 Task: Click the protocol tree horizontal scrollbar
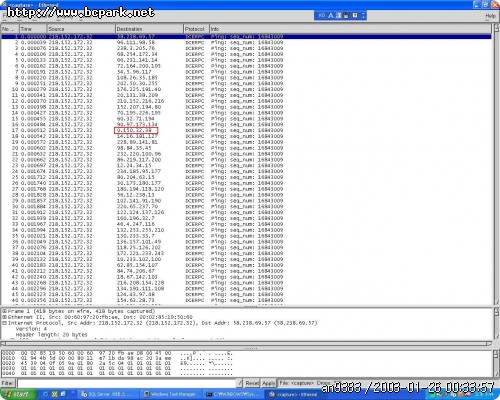[247, 343]
